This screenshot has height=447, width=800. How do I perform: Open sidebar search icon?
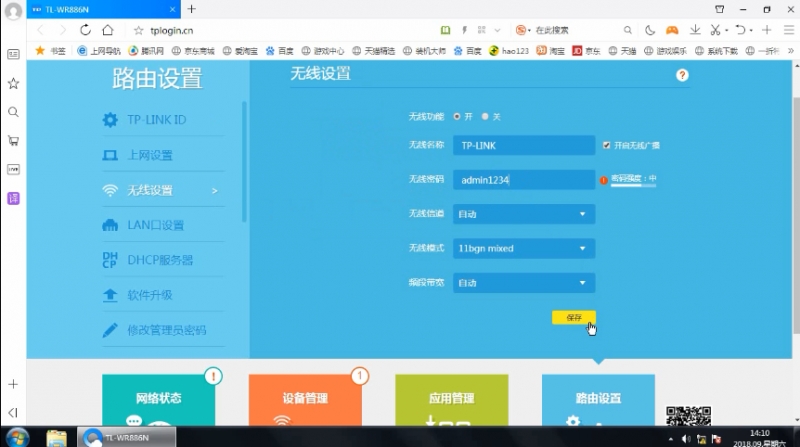[13, 112]
